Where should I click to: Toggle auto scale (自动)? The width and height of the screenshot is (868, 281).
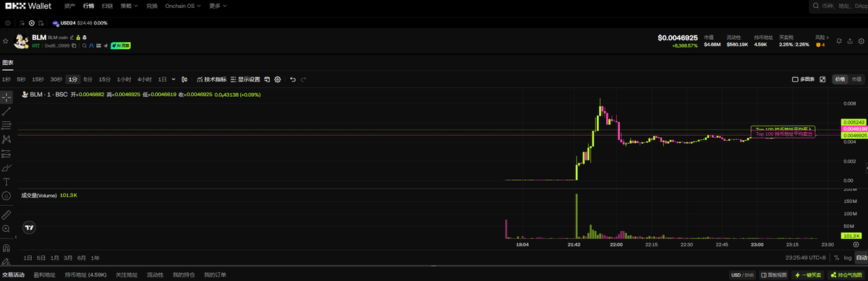pyautogui.click(x=861, y=257)
